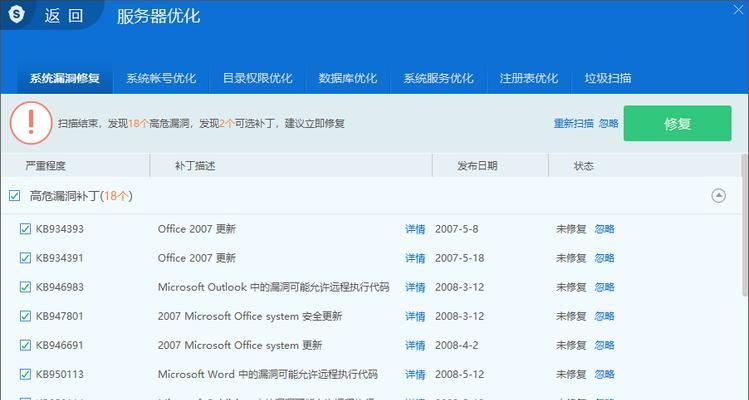
Task: Uncheck the KB934393 patch checkbox
Action: [25, 229]
